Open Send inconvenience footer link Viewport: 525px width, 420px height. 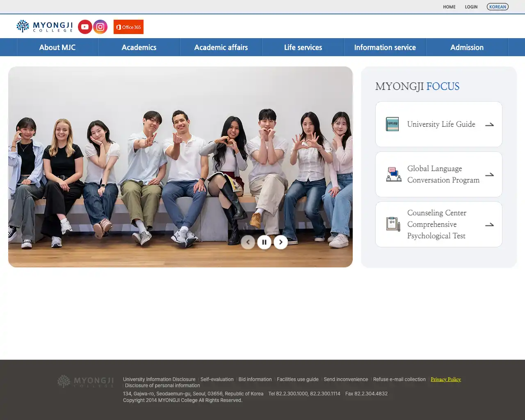click(346, 379)
